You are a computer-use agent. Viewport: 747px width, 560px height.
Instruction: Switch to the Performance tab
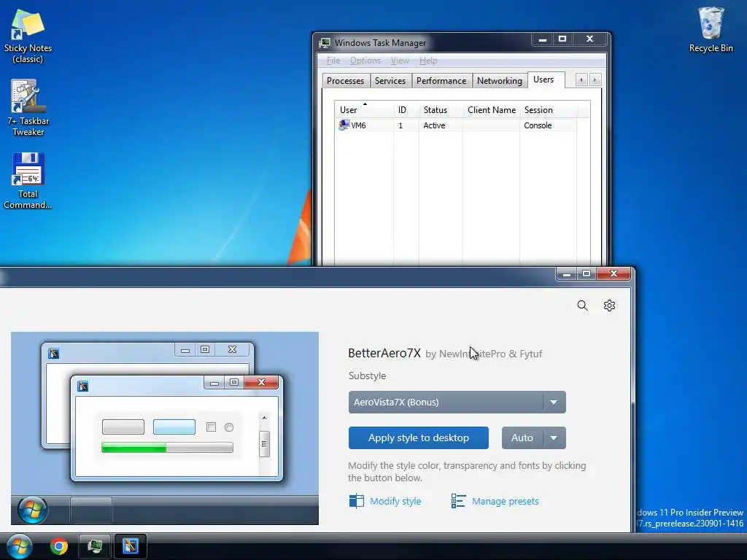coord(441,80)
